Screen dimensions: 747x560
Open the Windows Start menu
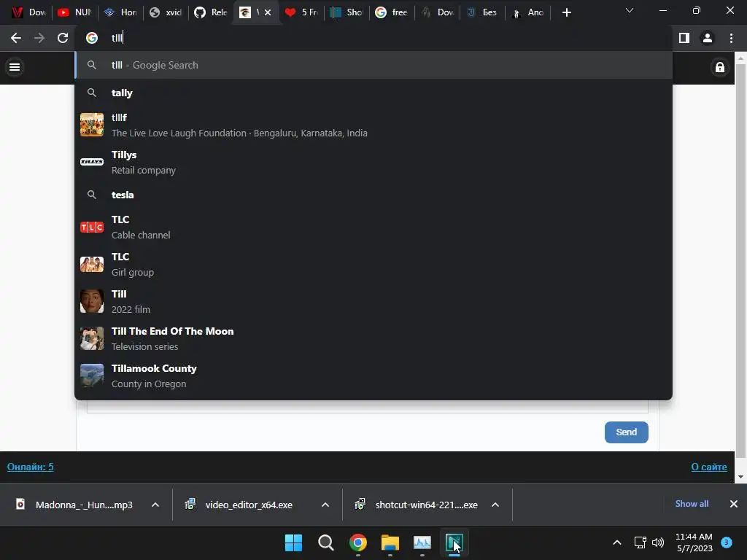(x=293, y=542)
